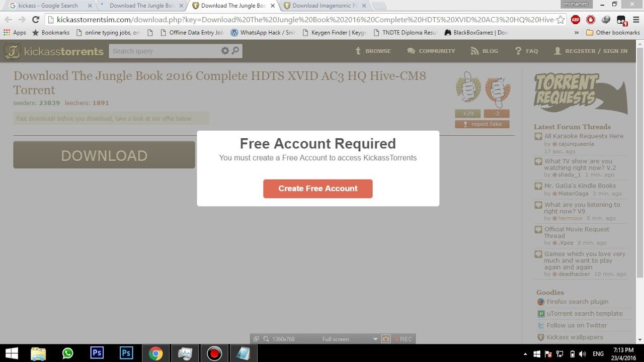Click the kickasstorrents logo
This screenshot has width=644, height=362.
tap(54, 51)
